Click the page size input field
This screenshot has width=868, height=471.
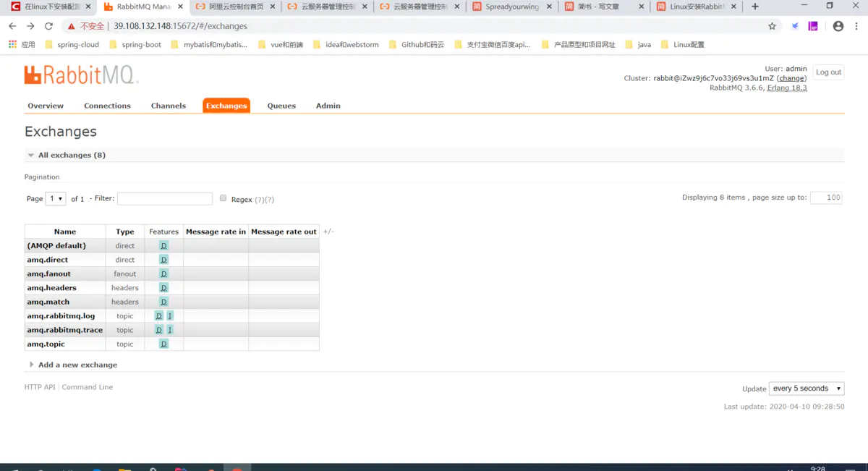pos(826,198)
